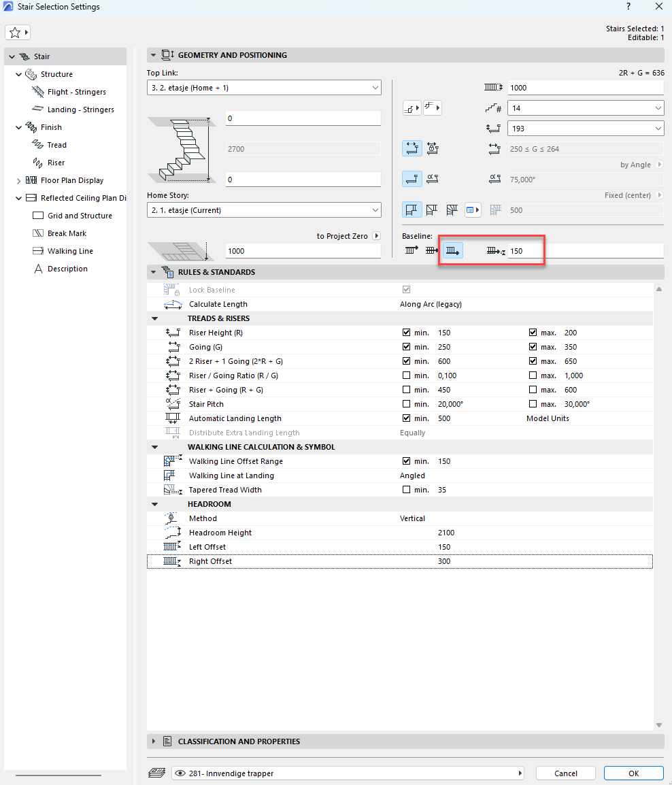Image resolution: width=672 pixels, height=785 pixels.
Task: Open the layer selector 281- Innvendige trapper
Action: click(348, 773)
